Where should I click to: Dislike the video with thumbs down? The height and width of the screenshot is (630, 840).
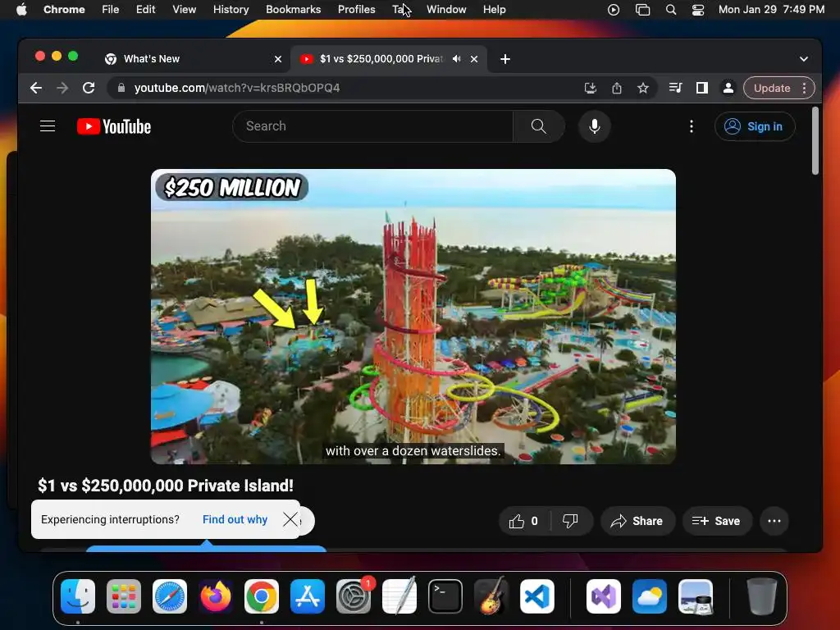click(571, 521)
